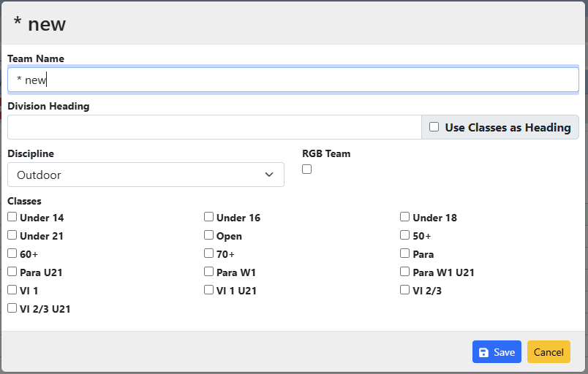Check the VI 2/3 U21 class
The image size is (588, 374).
tap(12, 308)
